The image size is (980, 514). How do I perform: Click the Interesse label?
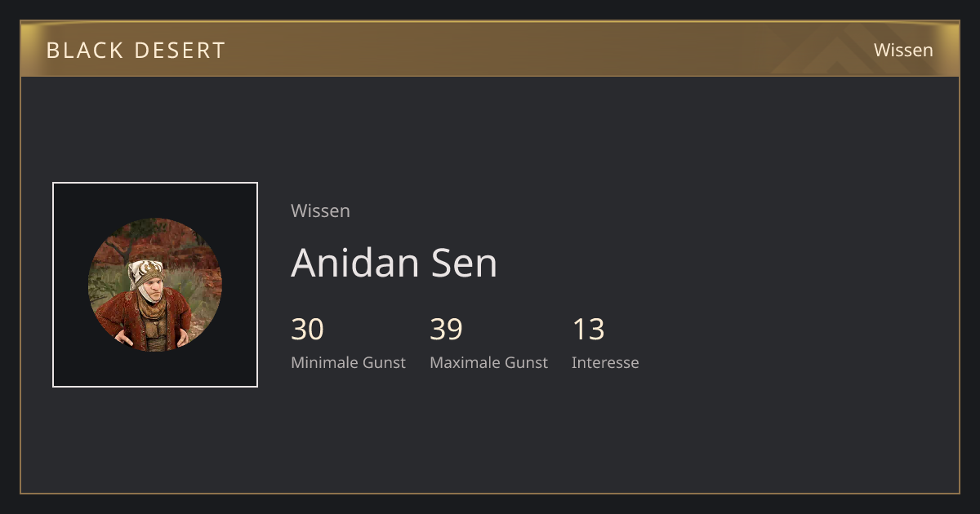pyautogui.click(x=605, y=362)
